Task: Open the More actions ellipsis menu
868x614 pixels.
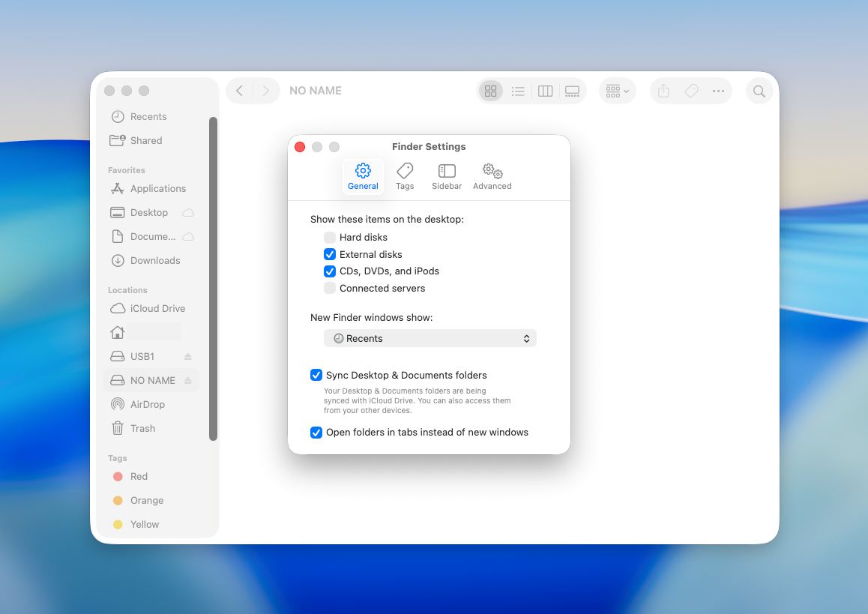Action: (x=719, y=91)
